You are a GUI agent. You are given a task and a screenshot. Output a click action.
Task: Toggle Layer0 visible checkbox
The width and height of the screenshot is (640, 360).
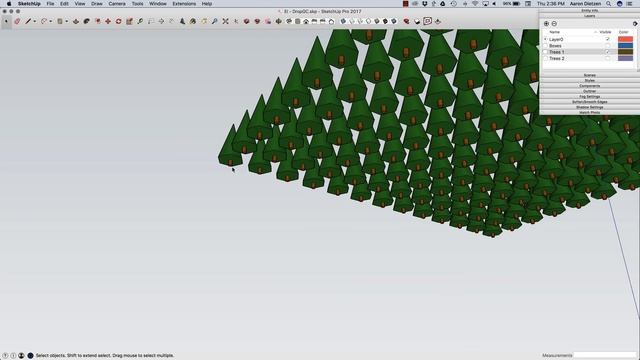click(x=607, y=39)
